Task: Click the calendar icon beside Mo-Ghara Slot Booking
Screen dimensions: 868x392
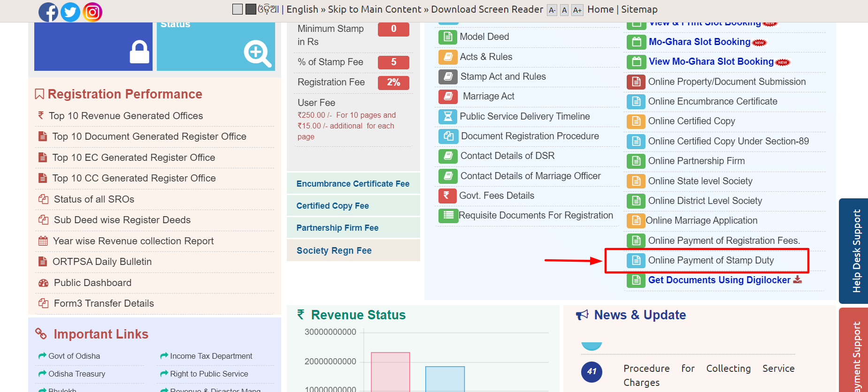Action: coord(636,42)
